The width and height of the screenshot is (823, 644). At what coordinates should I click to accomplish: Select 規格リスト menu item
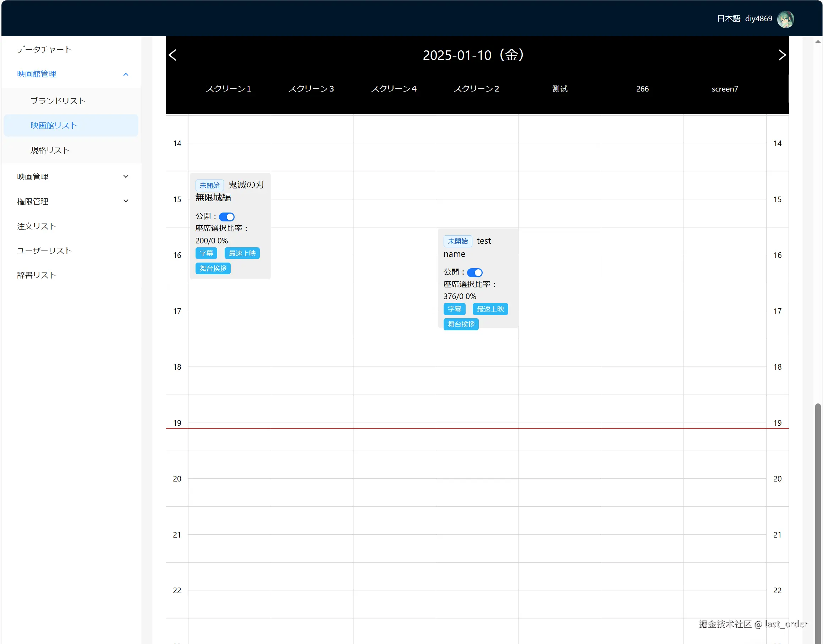click(x=50, y=150)
